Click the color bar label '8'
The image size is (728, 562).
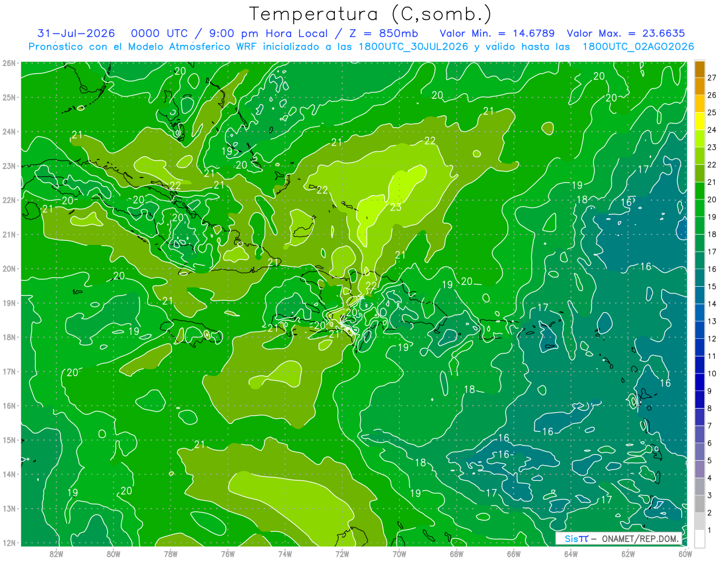[710, 409]
